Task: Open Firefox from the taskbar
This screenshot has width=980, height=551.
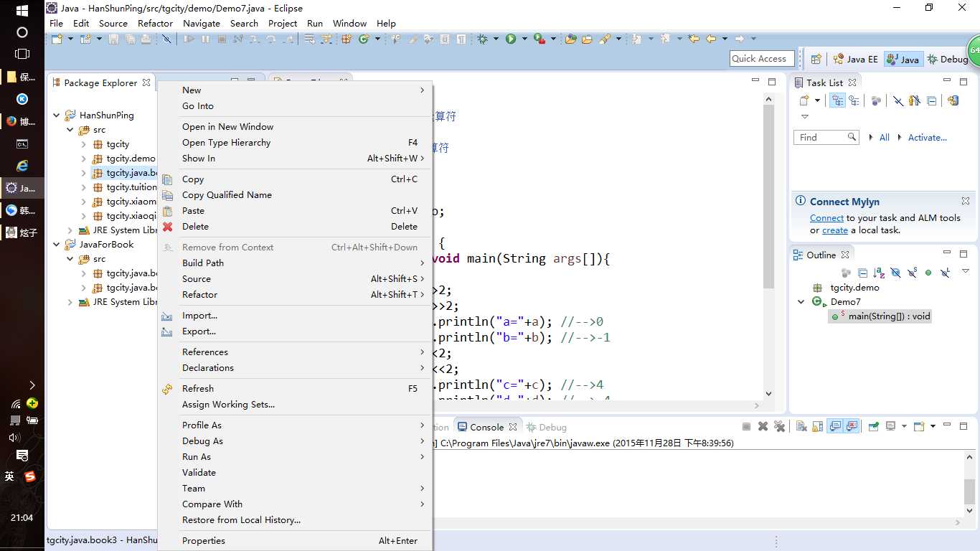Action: [11, 121]
